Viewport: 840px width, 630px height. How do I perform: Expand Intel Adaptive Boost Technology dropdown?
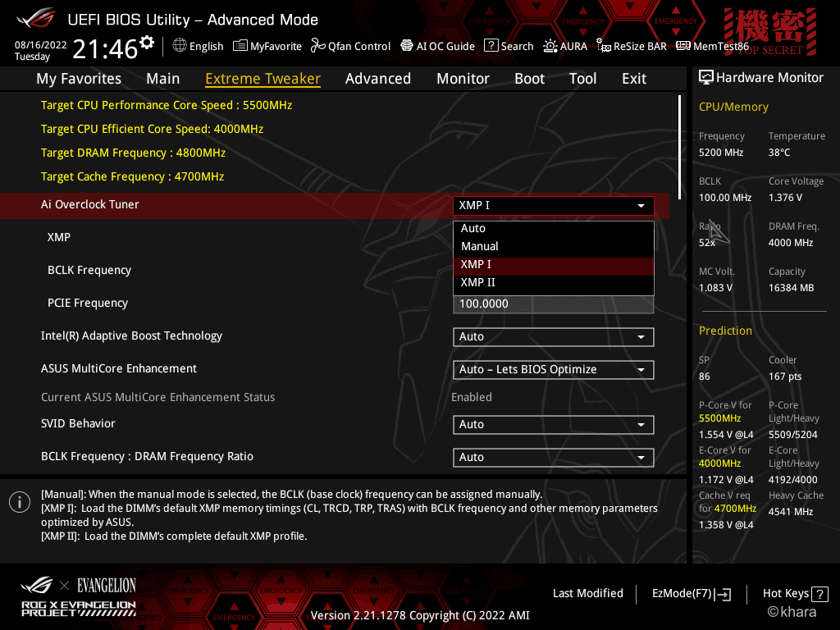tap(554, 337)
